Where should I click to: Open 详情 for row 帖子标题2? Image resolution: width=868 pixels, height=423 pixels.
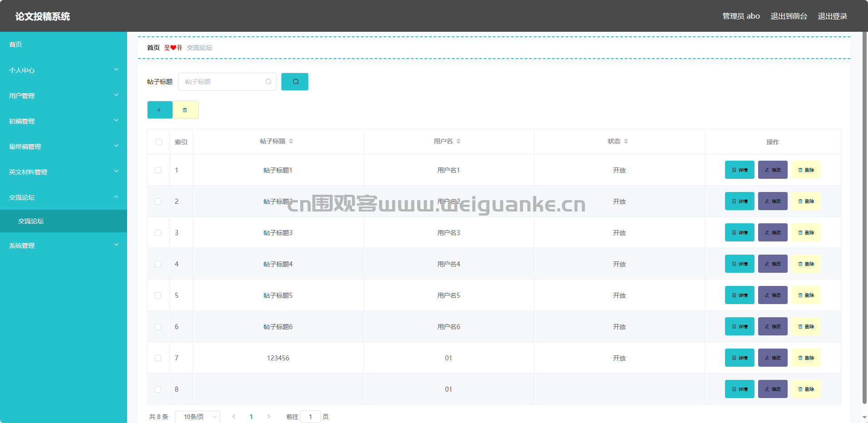pyautogui.click(x=740, y=201)
